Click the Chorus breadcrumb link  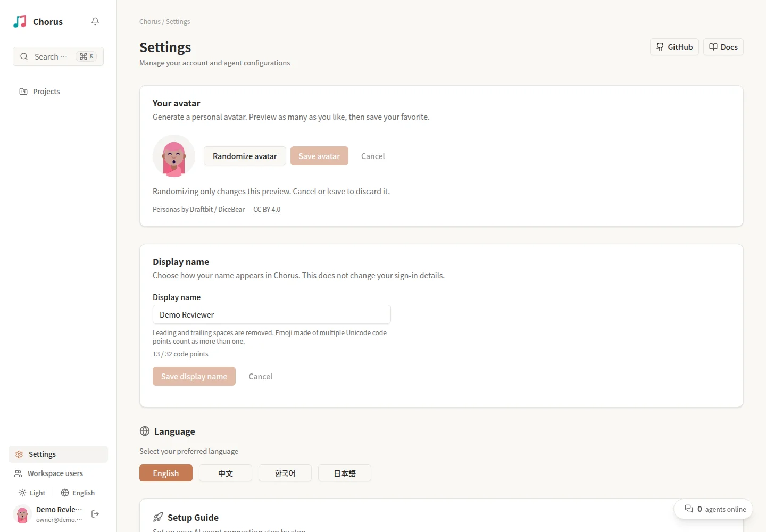[149, 22]
